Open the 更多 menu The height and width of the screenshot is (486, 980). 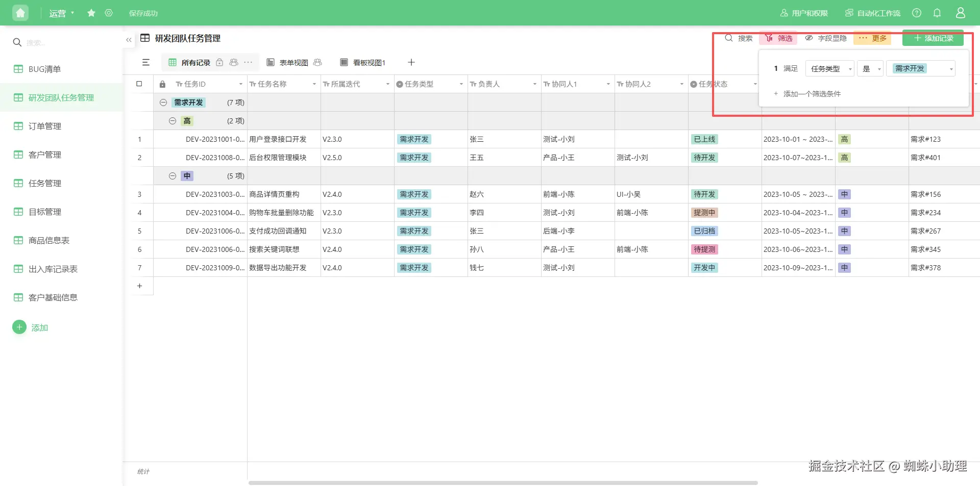(x=872, y=38)
